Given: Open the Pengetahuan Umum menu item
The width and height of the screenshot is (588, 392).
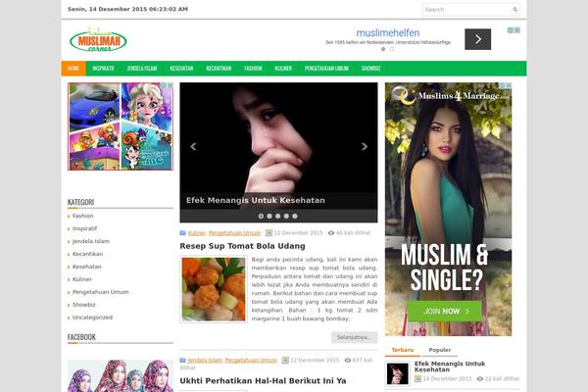Looking at the screenshot, I should coord(326,69).
